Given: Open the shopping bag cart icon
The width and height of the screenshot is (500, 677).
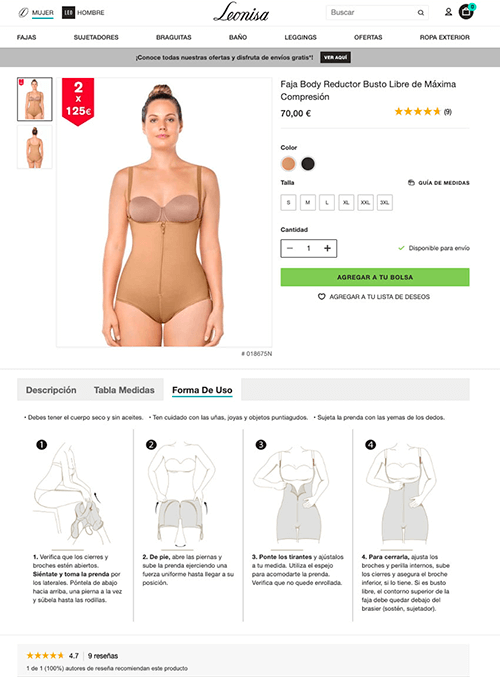Looking at the screenshot, I should (466, 12).
